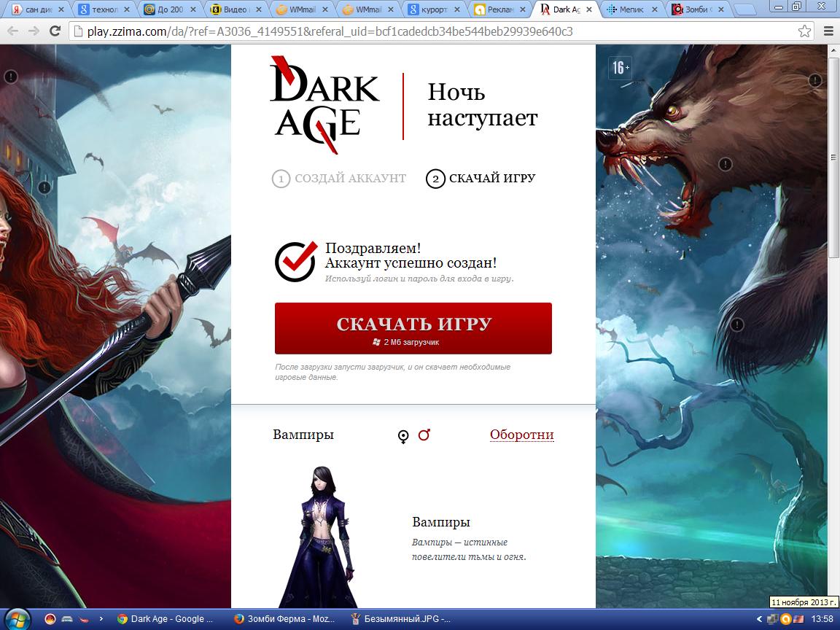Choose the red male gender symbol icon
This screenshot has width=840, height=630.
[424, 435]
